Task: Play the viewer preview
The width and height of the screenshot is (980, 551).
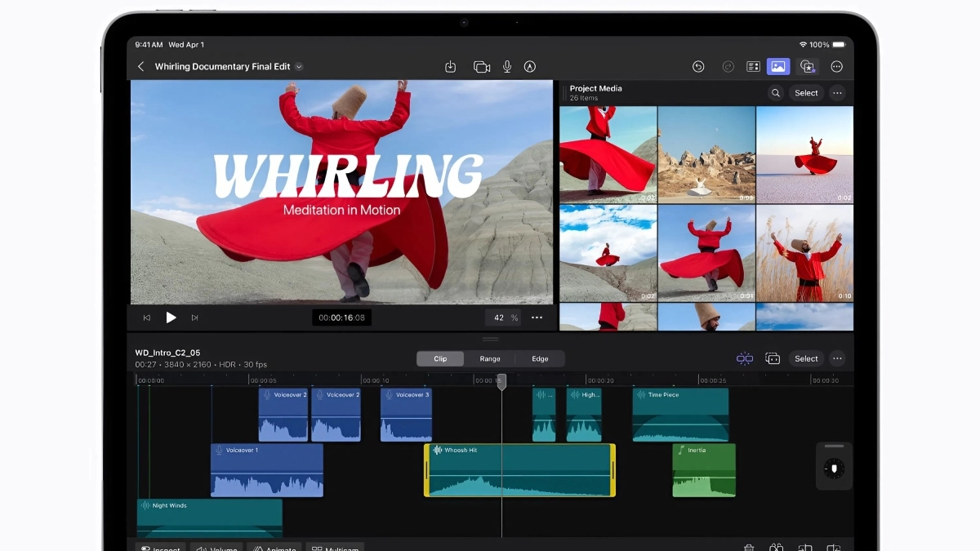Action: (x=171, y=318)
